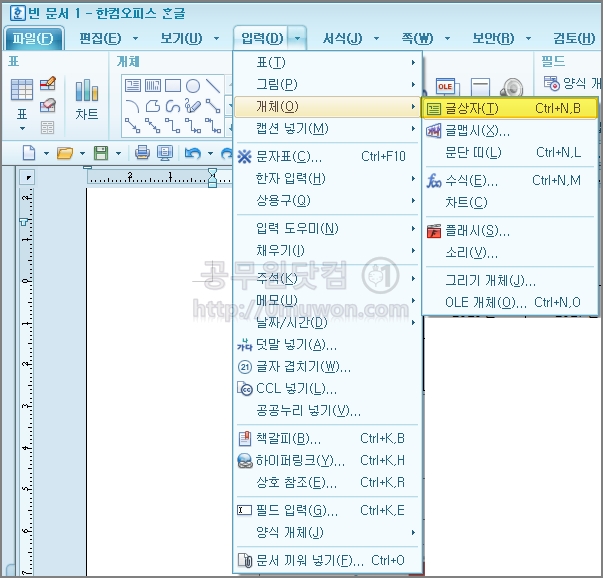The image size is (603, 578).
Task: Choose 덧말 넣기(A)... menu item
Action: (x=327, y=345)
